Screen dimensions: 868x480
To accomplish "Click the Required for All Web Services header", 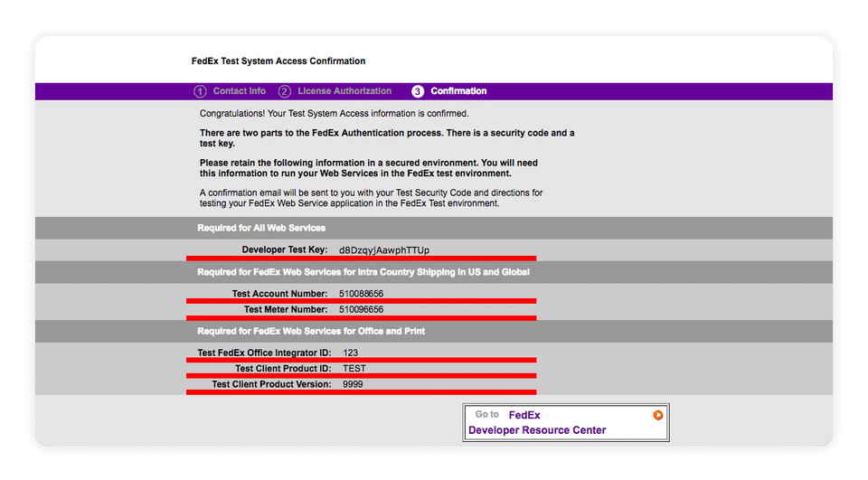I will (261, 228).
